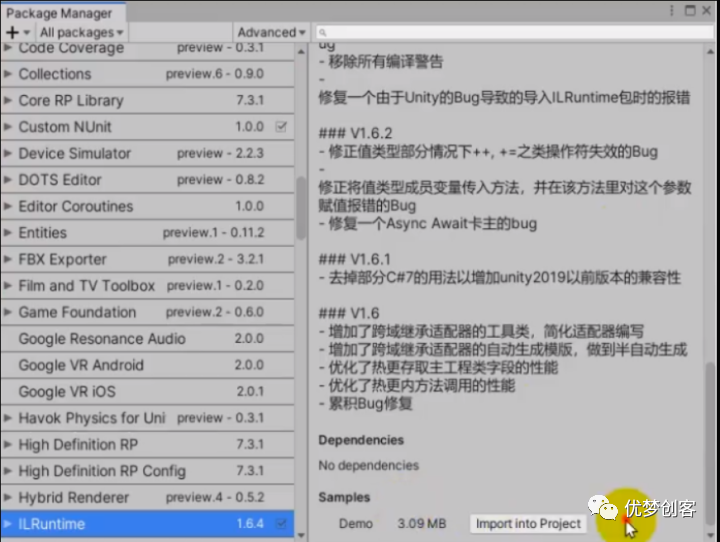Image resolution: width=720 pixels, height=542 pixels.
Task: Click the package list scrollbar thumb
Action: 301,209
